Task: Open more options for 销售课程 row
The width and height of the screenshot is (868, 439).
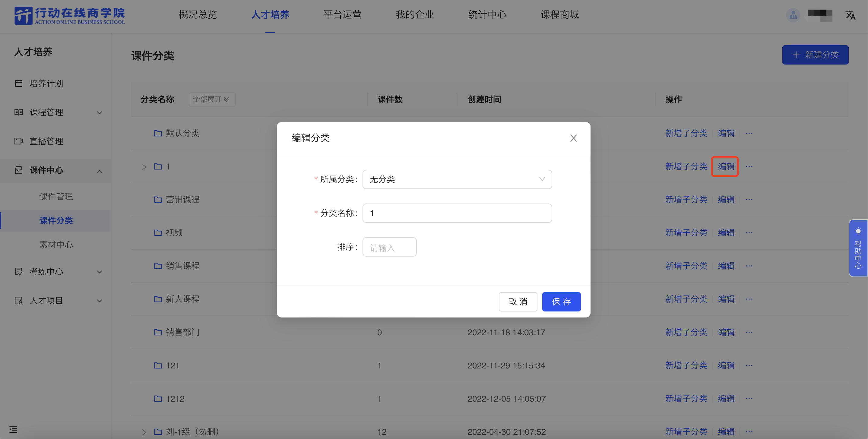Action: coord(749,266)
